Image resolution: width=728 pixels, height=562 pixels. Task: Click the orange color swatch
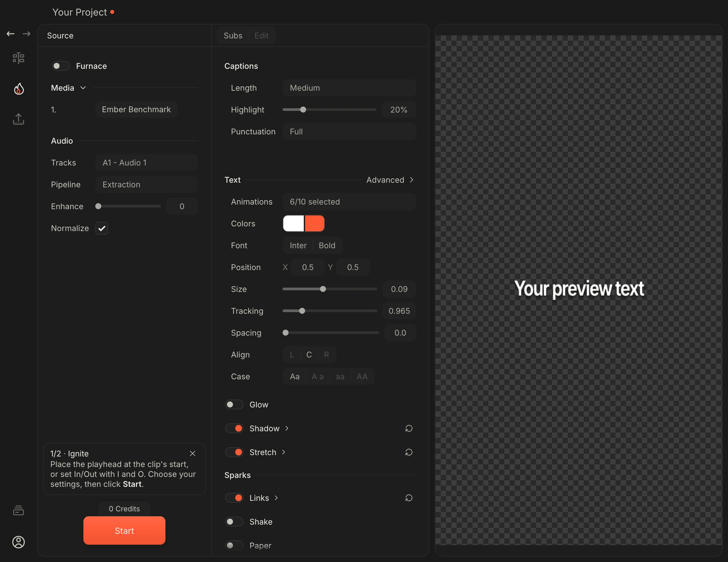[x=314, y=224]
